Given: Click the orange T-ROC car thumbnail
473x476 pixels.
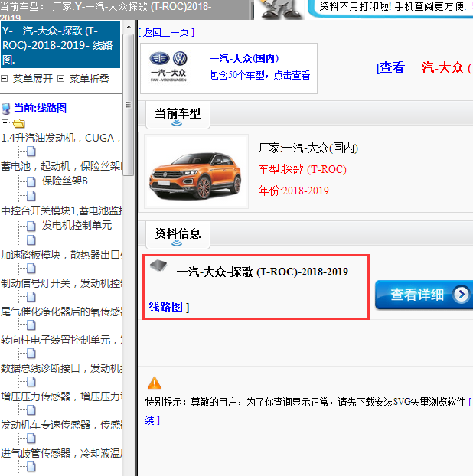Looking at the screenshot, I should pyautogui.click(x=196, y=171).
